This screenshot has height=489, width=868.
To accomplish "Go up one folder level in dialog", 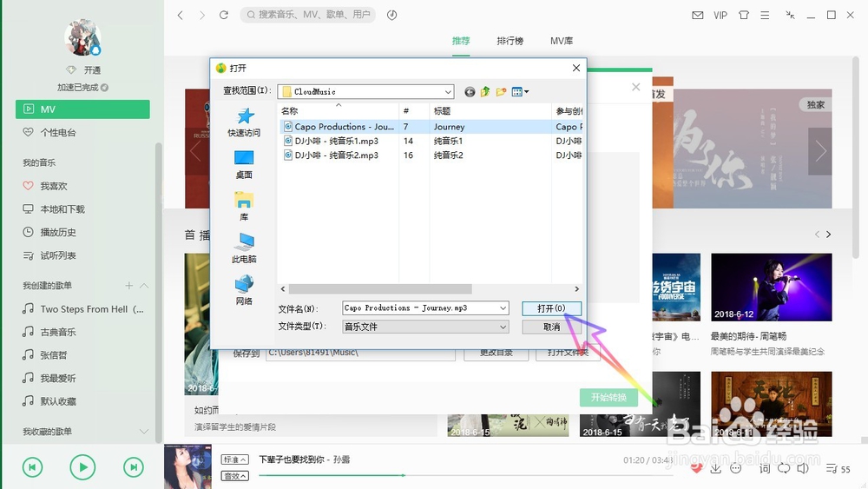I will coord(485,92).
